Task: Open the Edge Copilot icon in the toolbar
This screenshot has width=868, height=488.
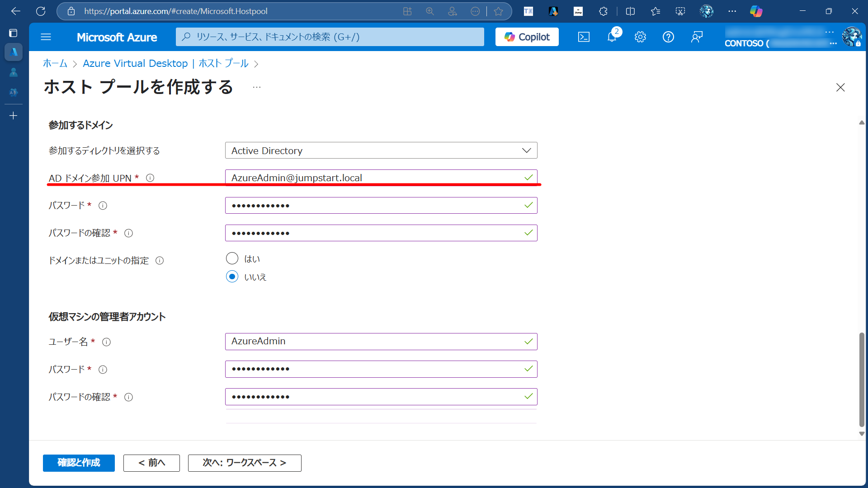Action: click(x=756, y=11)
